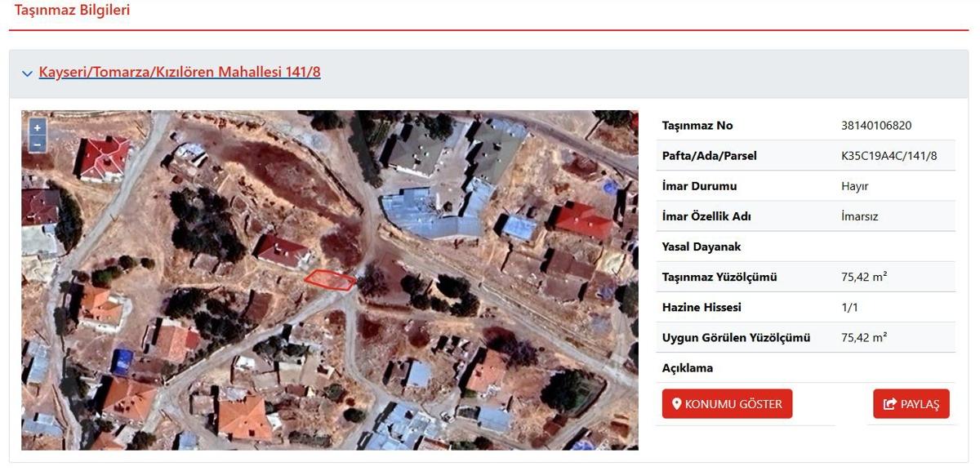Click the İmar Durumu value Hayır
980x471 pixels.
pyautogui.click(x=854, y=186)
